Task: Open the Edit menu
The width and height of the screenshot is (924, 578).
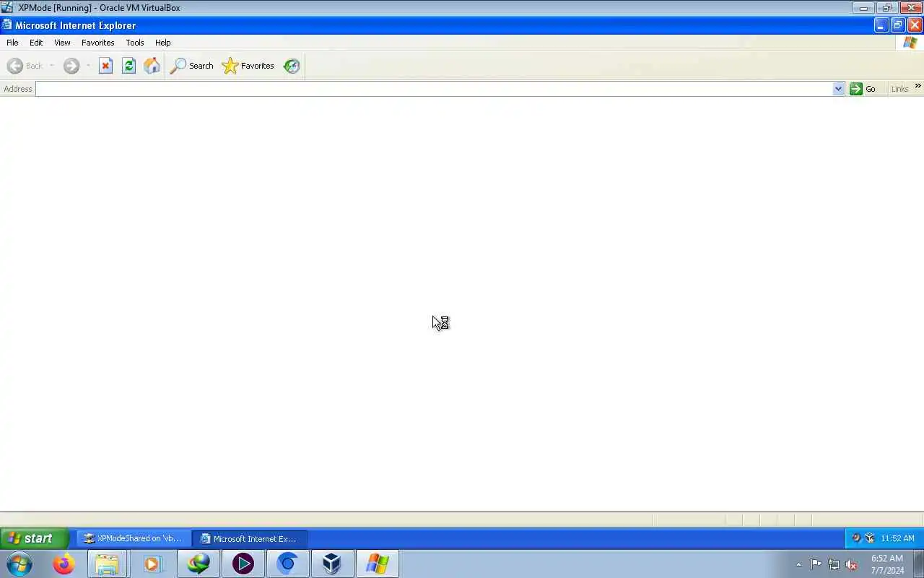Action: click(x=36, y=43)
